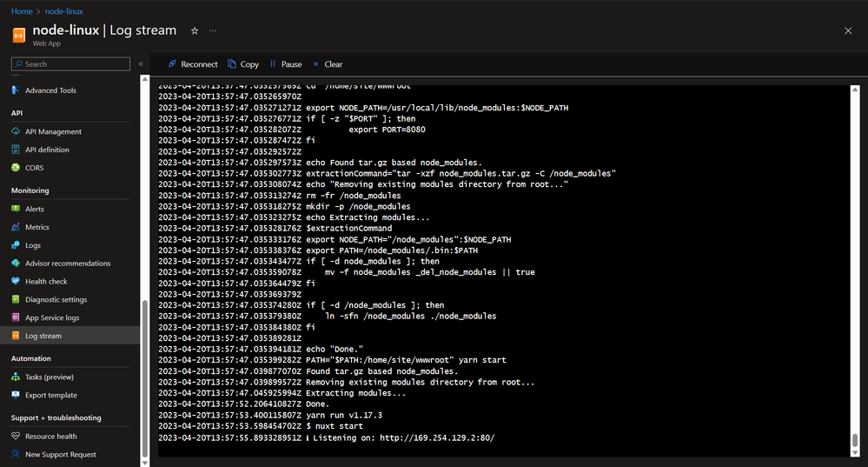The width and height of the screenshot is (868, 467).
Task: Click the App Service logs icon
Action: [16, 317]
